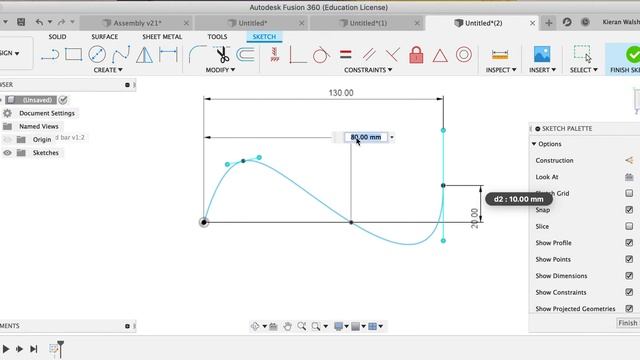This screenshot has width=640, height=360.
Task: Add a new document tab with plus
Action: tap(549, 23)
